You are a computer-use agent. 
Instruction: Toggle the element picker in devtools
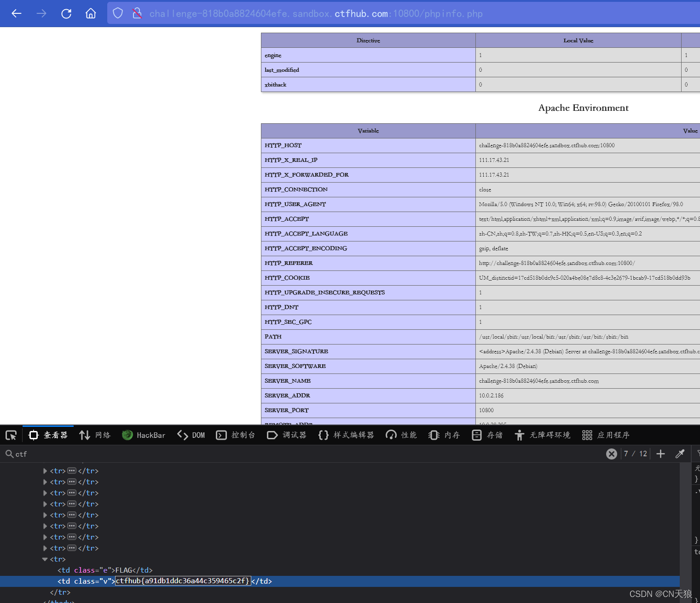point(11,435)
